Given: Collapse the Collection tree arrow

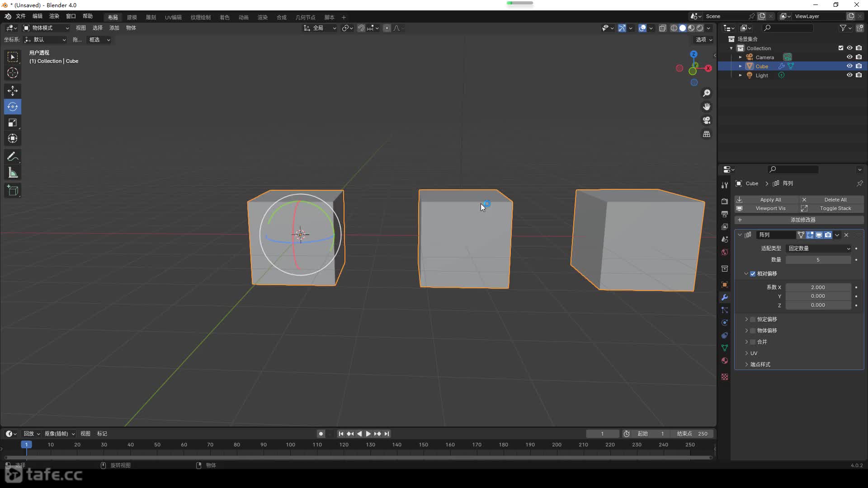Looking at the screenshot, I should tap(731, 48).
